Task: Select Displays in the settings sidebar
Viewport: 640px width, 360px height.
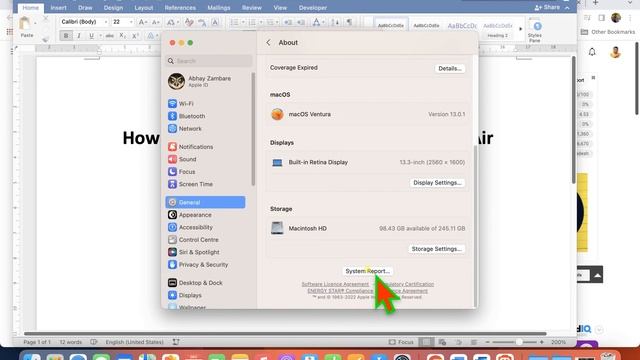Action: (x=184, y=295)
